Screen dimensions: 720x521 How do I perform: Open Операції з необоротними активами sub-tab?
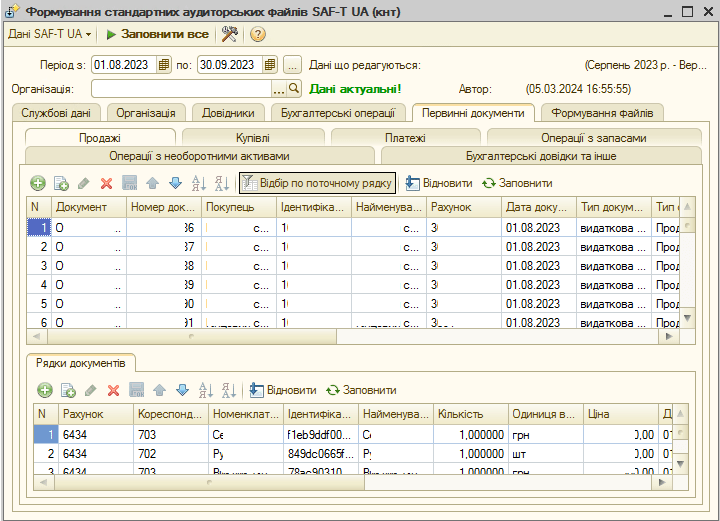(x=199, y=156)
